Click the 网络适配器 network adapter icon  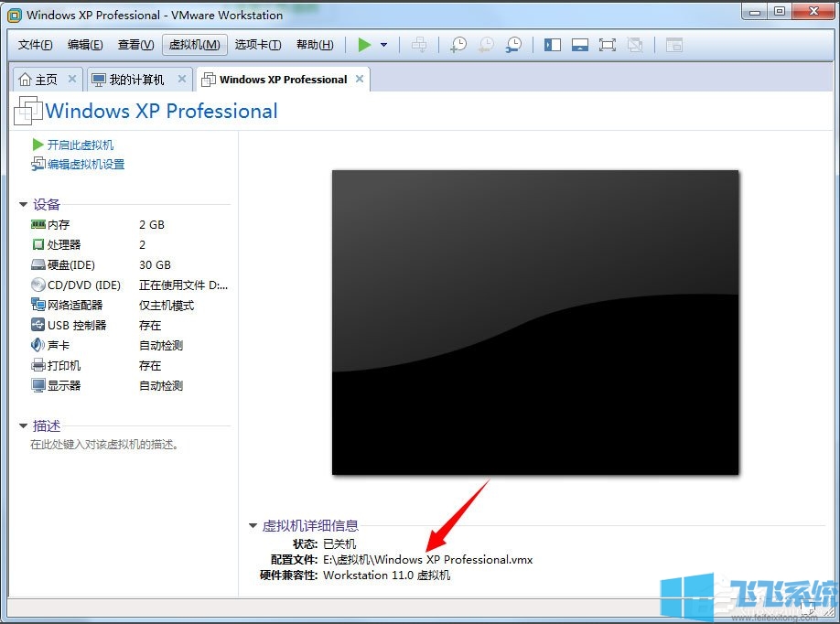38,305
